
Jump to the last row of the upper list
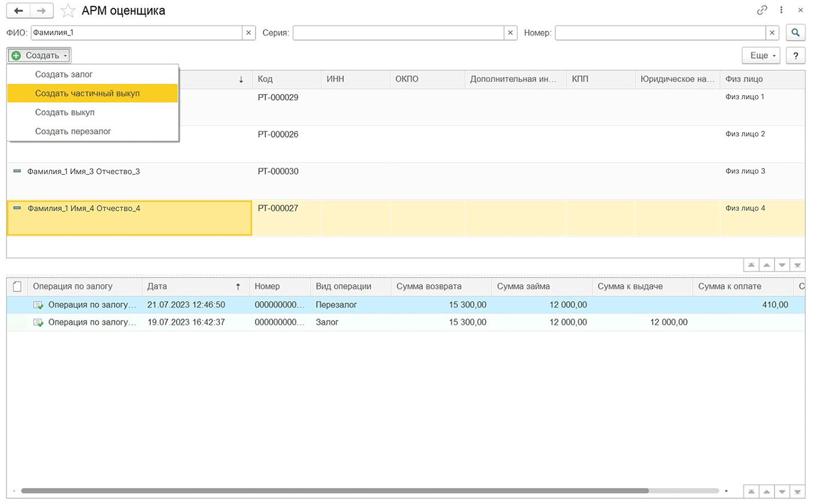pos(798,265)
